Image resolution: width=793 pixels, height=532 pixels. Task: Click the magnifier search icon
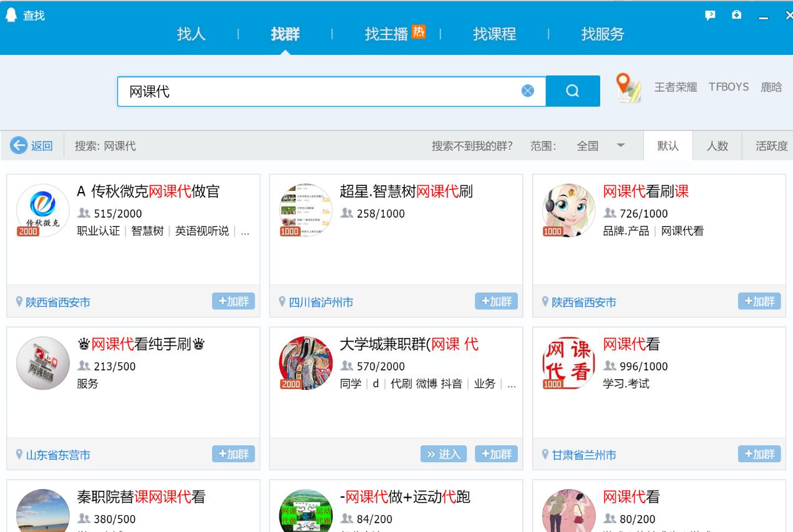pyautogui.click(x=572, y=91)
